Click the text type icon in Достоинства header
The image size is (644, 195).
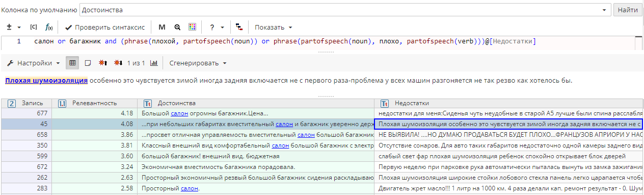point(148,103)
